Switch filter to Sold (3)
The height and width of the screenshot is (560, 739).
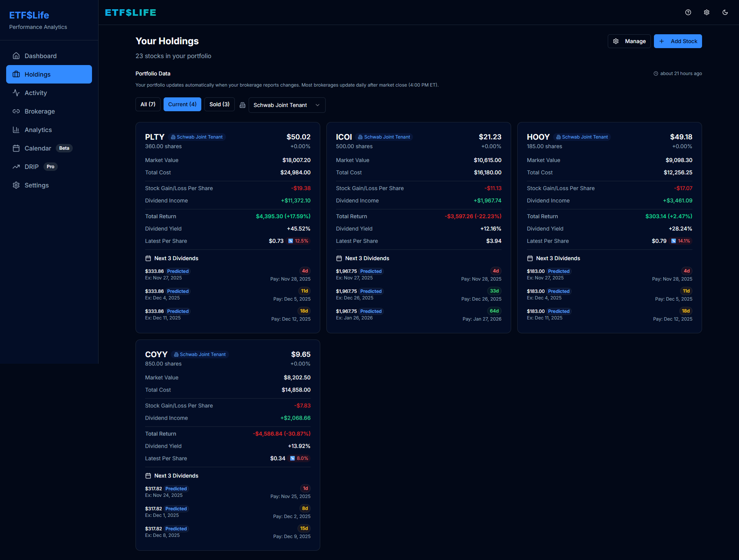point(219,104)
